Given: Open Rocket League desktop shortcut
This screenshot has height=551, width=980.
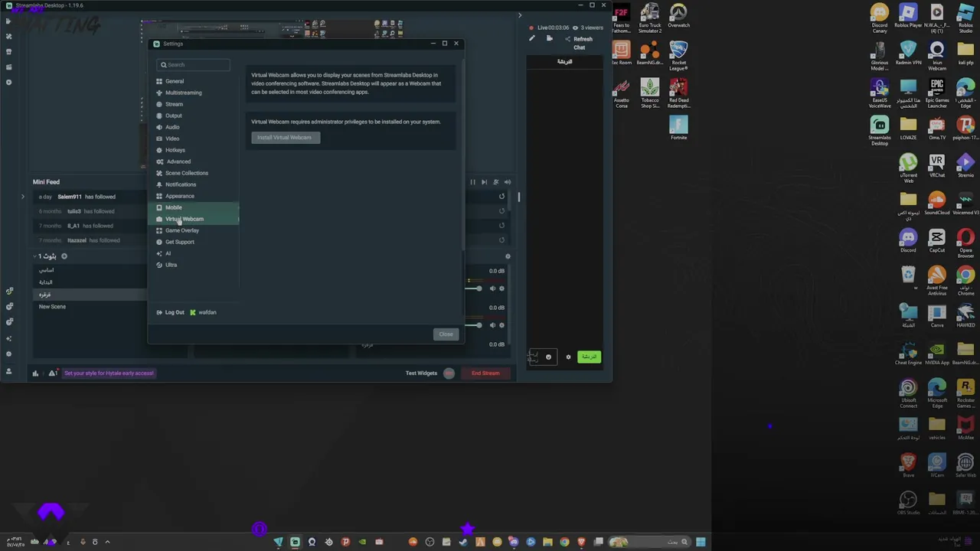Looking at the screenshot, I should coord(678,57).
